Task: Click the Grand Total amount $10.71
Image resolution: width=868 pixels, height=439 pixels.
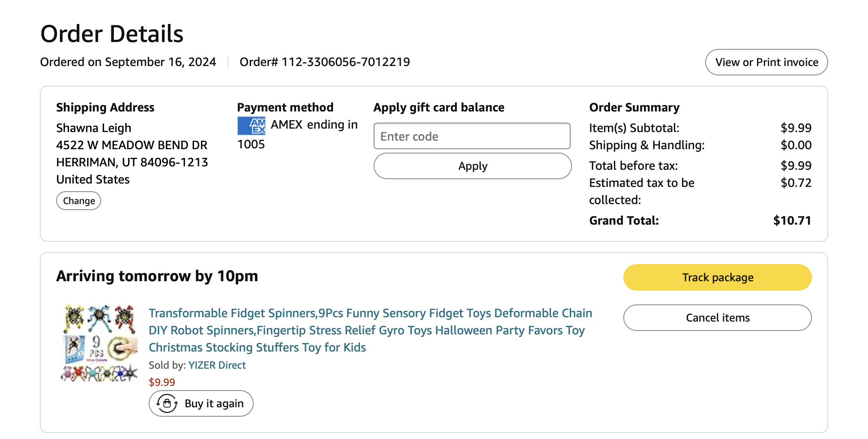Action: click(x=792, y=220)
